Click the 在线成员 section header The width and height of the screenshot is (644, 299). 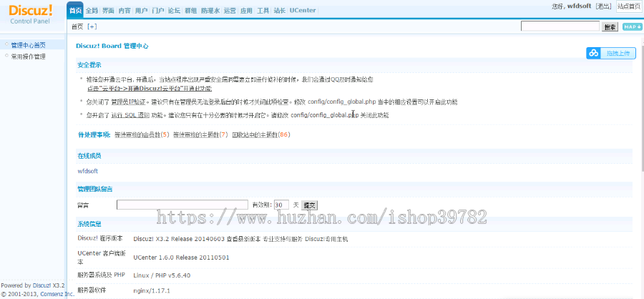pyautogui.click(x=89, y=156)
